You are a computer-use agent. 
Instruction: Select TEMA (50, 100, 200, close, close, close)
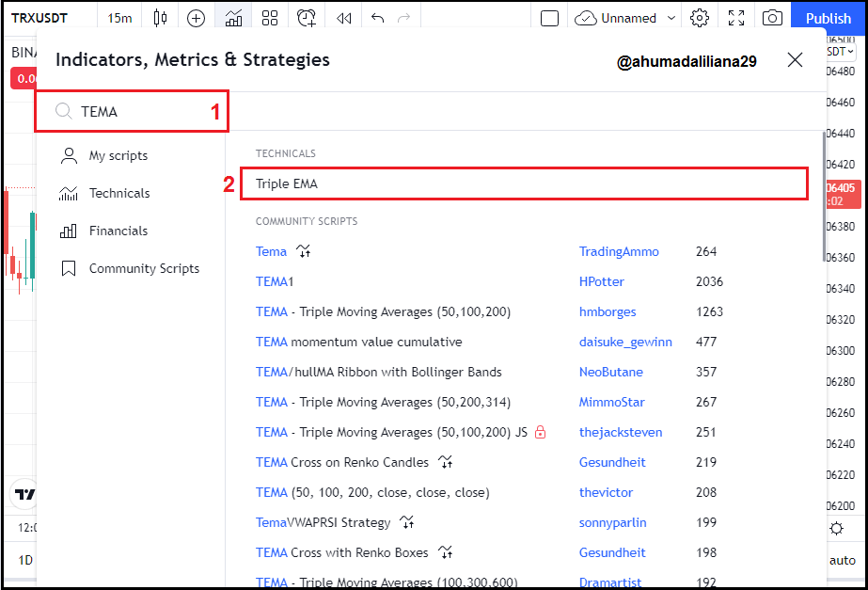[372, 492]
